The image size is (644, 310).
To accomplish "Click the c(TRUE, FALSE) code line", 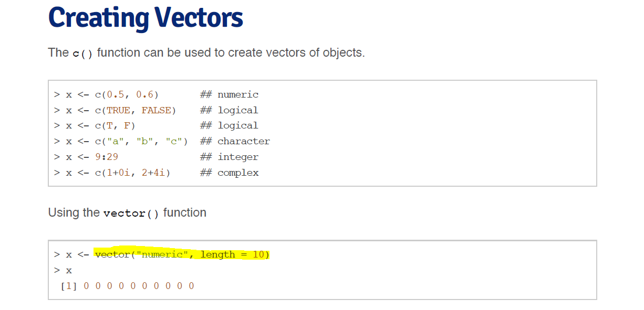I will pyautogui.click(x=115, y=110).
